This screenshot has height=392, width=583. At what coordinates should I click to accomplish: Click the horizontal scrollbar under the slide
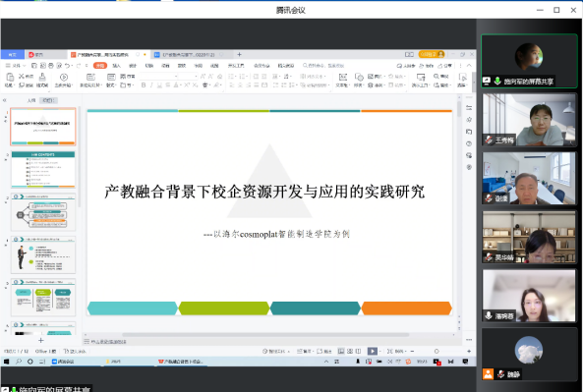[x=265, y=334]
